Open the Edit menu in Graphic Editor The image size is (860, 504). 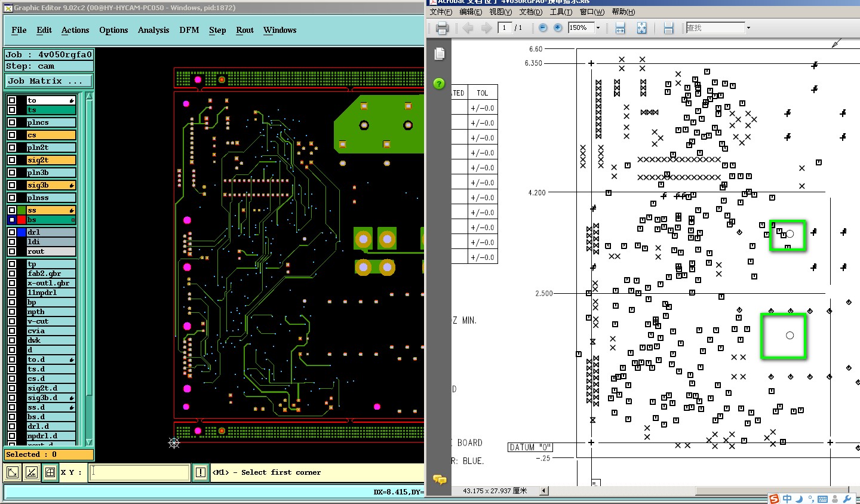coord(44,30)
